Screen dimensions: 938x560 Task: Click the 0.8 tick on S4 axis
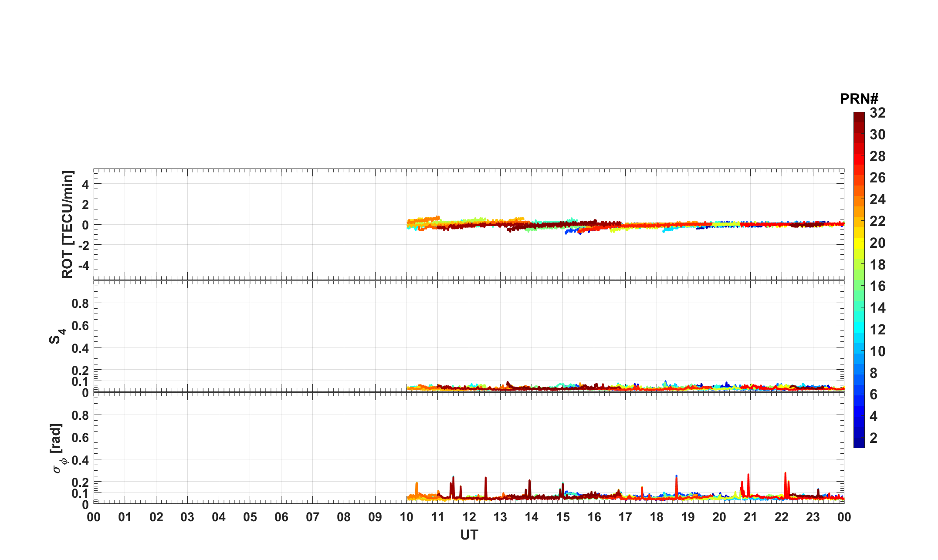80,303
